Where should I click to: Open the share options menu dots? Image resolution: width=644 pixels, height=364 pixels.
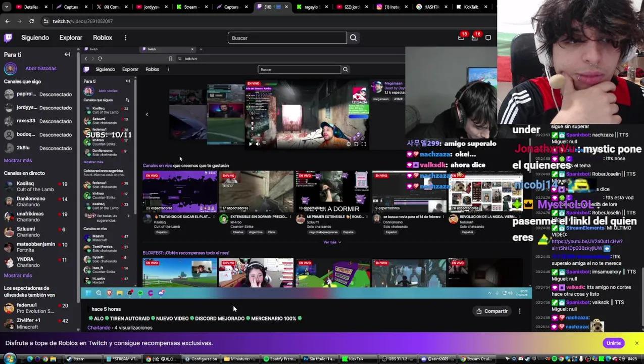coord(520,311)
